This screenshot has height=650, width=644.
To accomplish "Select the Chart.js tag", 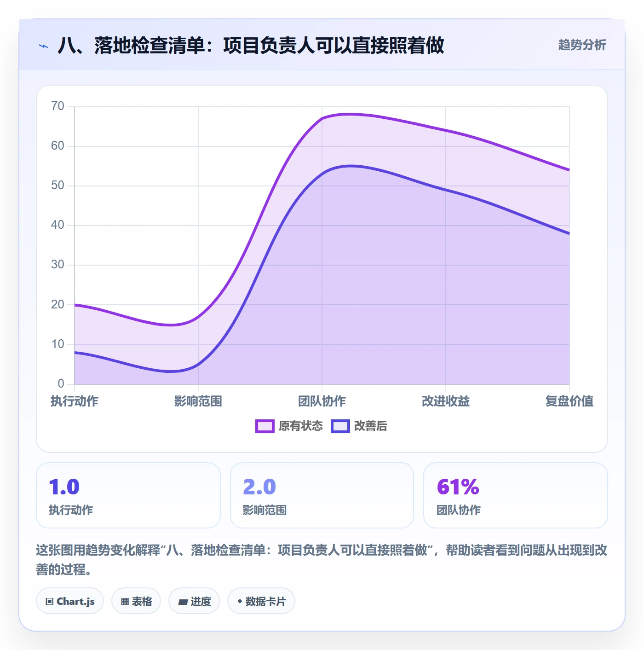I will pos(70,601).
